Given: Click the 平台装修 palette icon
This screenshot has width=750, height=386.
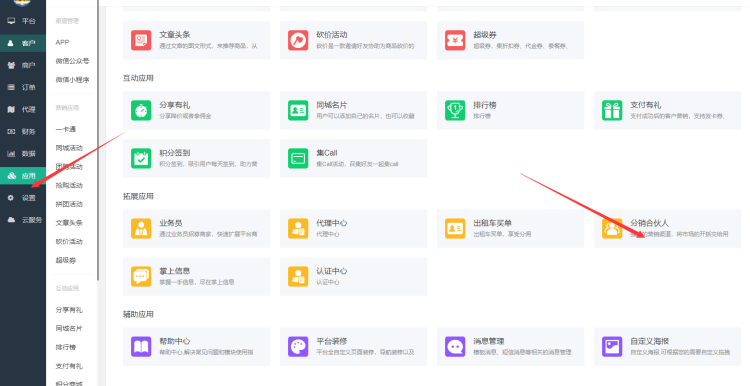Looking at the screenshot, I should click(x=298, y=347).
